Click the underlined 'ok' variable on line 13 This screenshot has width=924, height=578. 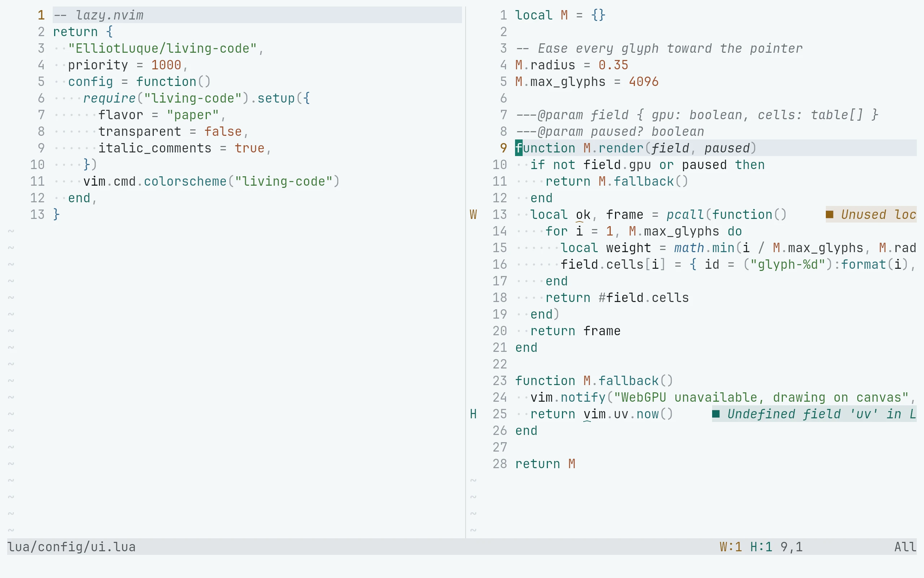click(583, 215)
